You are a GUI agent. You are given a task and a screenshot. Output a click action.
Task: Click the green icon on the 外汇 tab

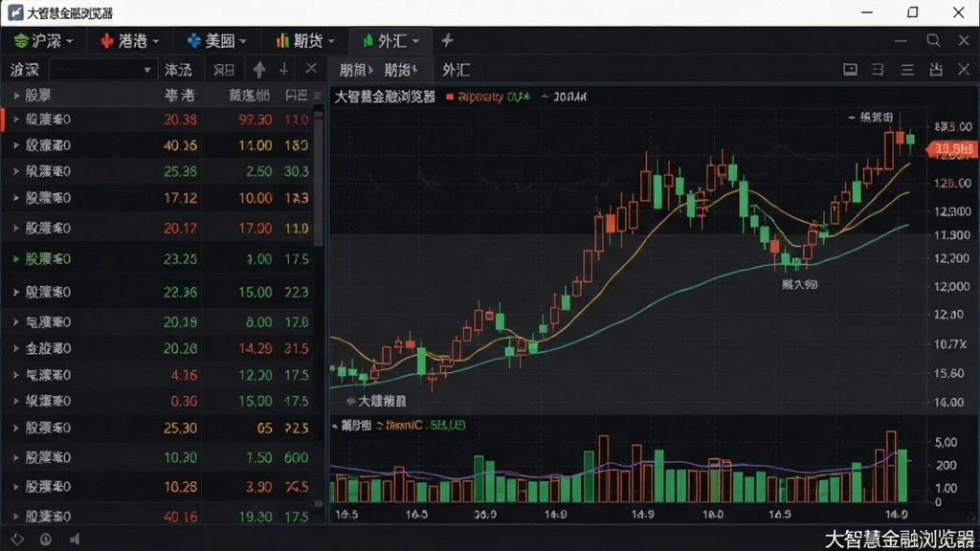[367, 41]
